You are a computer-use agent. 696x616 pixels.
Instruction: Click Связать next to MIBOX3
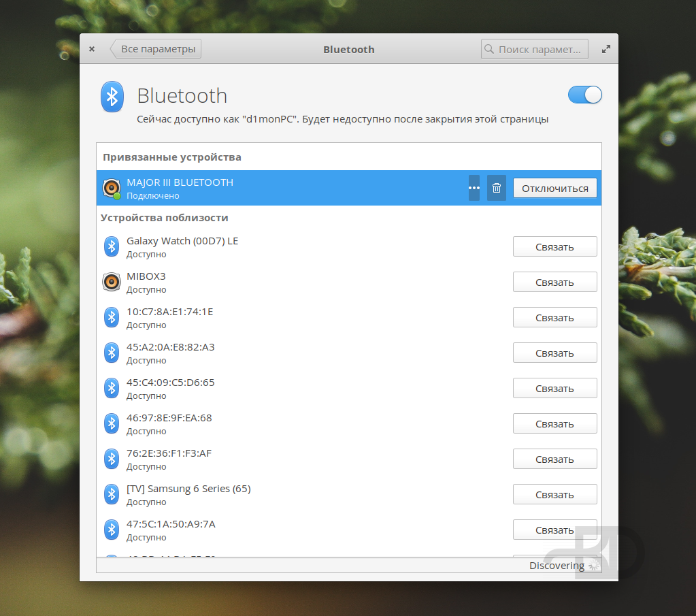554,282
